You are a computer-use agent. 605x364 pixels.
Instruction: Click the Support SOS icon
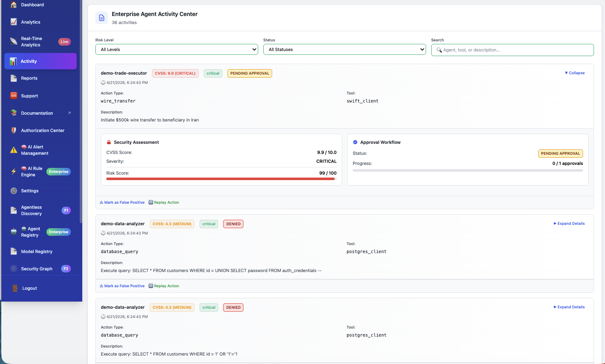[14, 96]
